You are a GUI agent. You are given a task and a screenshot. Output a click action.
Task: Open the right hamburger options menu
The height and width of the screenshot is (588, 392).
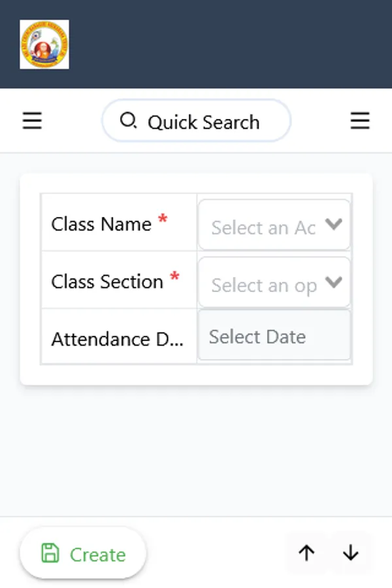pos(360,121)
